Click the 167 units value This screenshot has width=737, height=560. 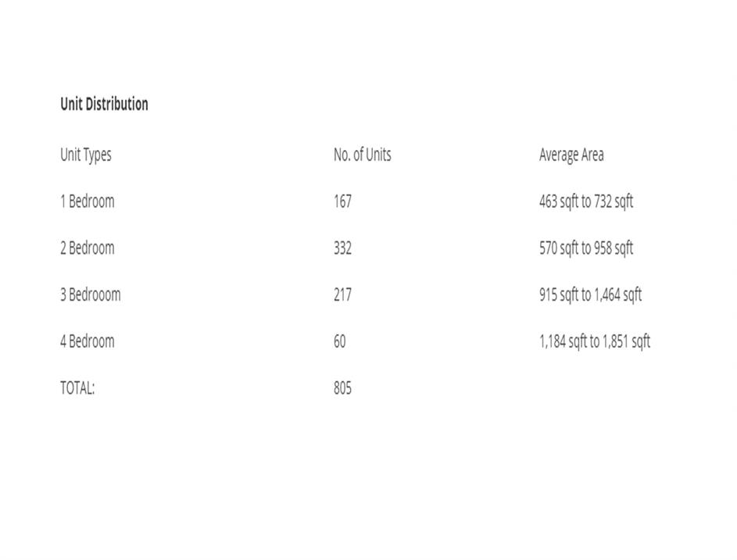[x=342, y=202]
